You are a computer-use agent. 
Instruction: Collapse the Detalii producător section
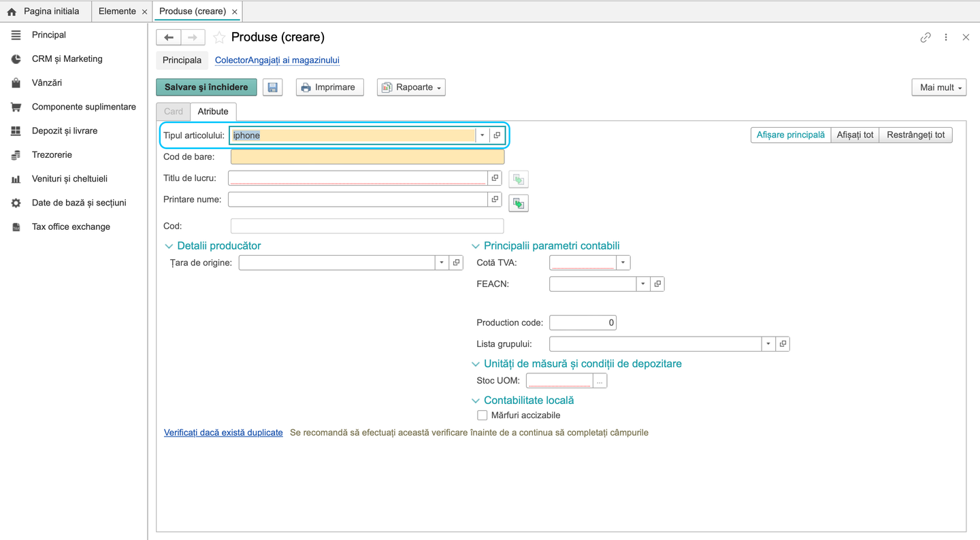point(169,246)
